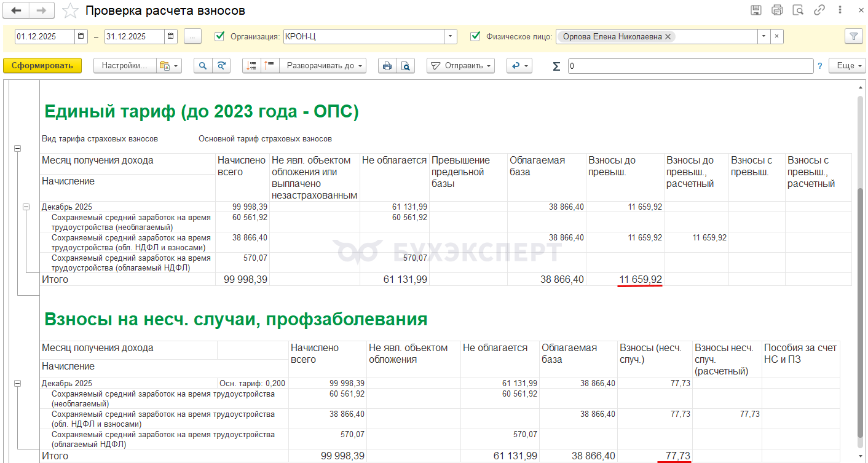Image resolution: width=868 pixels, height=463 pixels.
Task: Clear the Физическое лицо field
Action: (777, 36)
